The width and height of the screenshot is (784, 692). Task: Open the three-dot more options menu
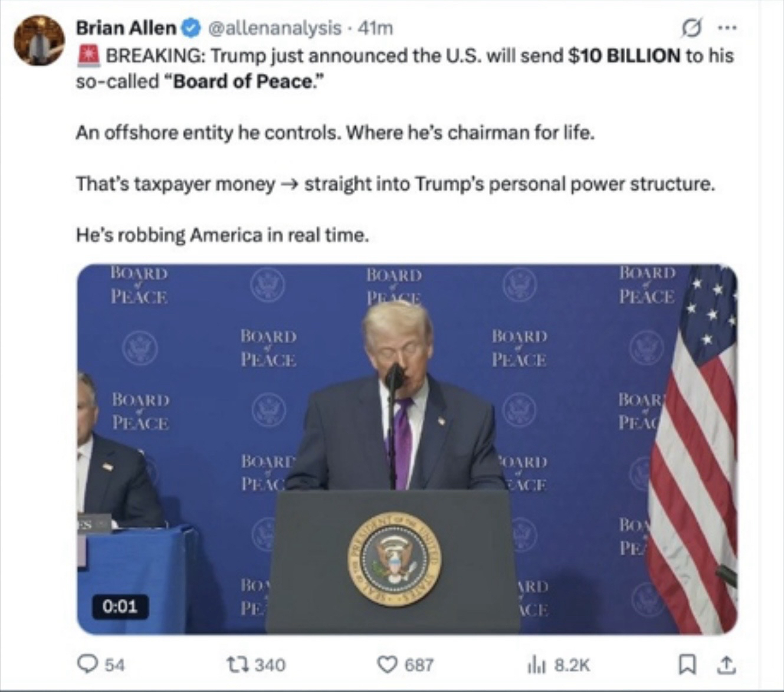727,27
